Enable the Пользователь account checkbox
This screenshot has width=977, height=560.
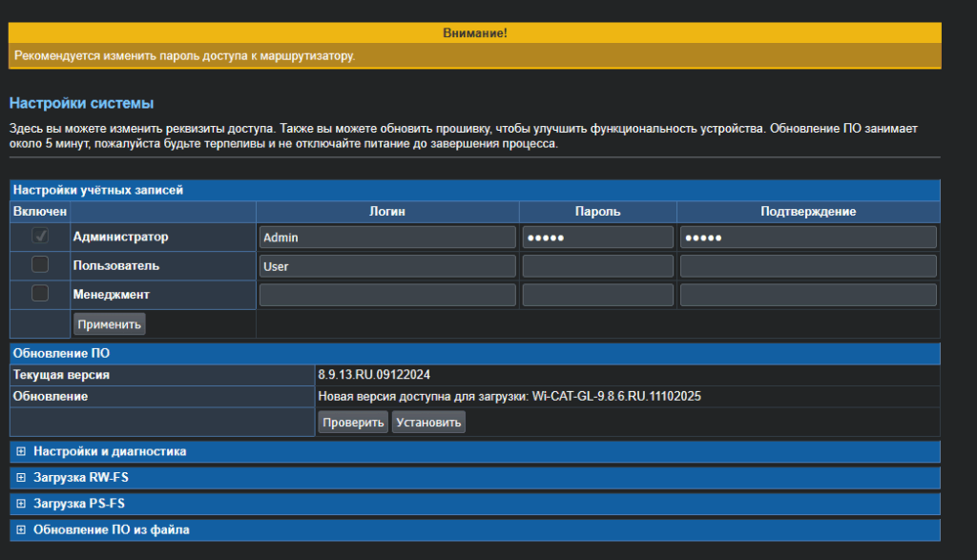pos(40,265)
